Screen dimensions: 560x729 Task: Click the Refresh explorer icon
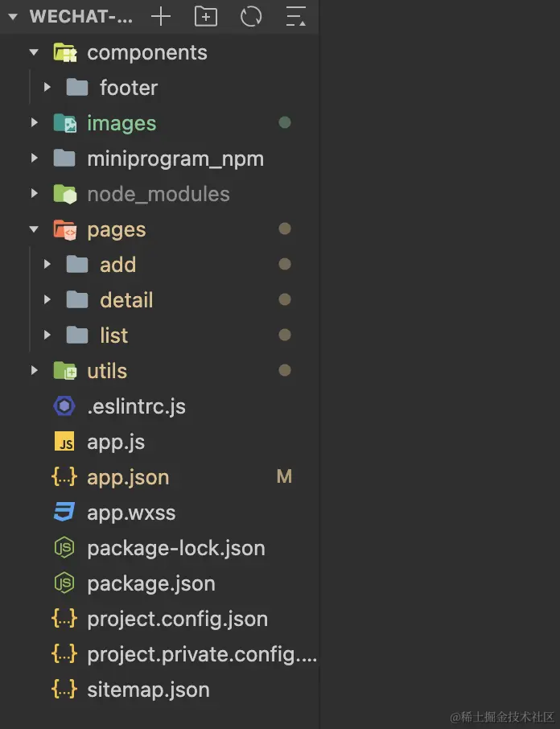pyautogui.click(x=251, y=17)
